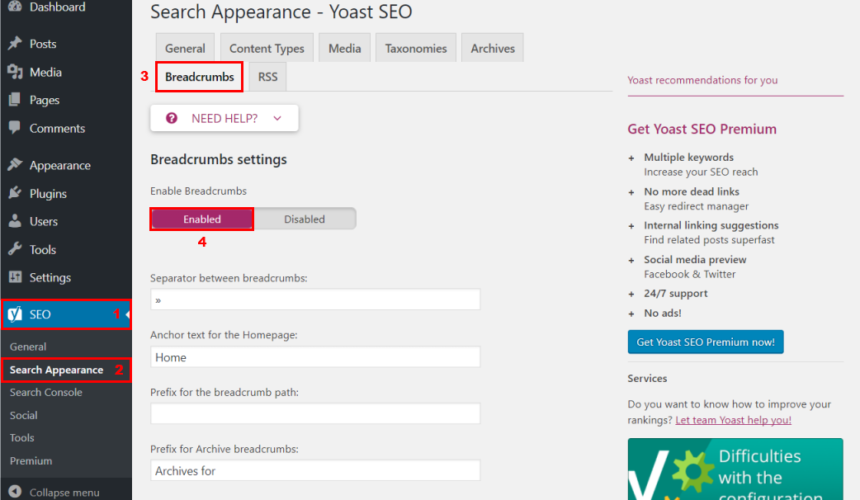The image size is (860, 500).
Task: Click the Users person icon
Action: (x=15, y=221)
